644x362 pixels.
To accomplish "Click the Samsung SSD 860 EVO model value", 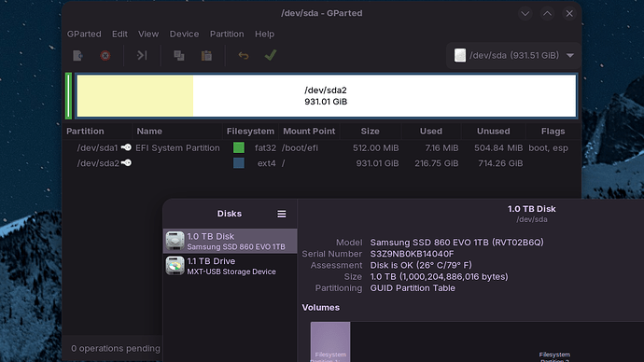I will [456, 243].
